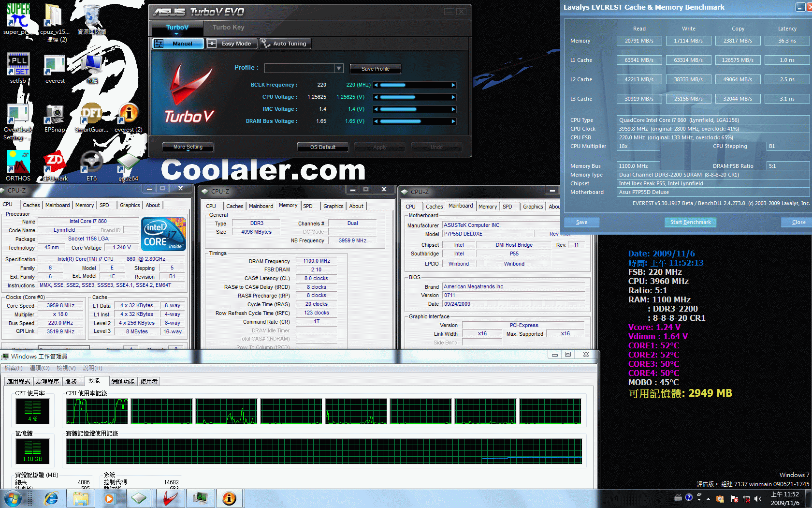Adjust the DRAM Bus Voltage slider
Image resolution: width=812 pixels, height=508 pixels.
tap(415, 121)
